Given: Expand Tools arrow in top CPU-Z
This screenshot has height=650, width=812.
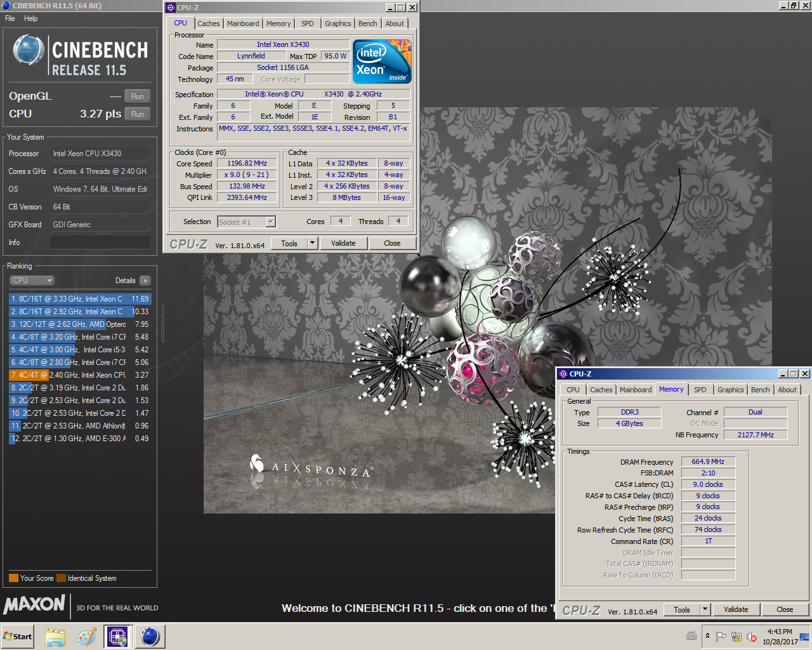Looking at the screenshot, I should coord(312,243).
